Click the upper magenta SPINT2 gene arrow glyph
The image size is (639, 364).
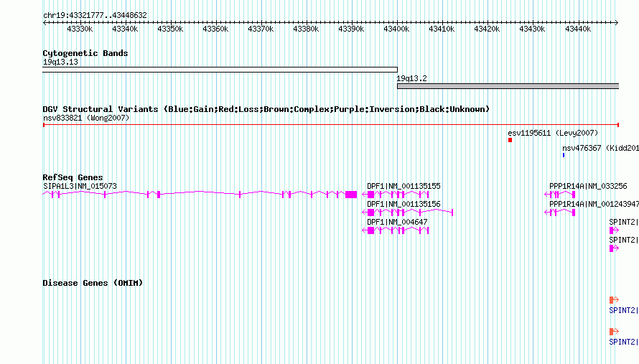coord(614,230)
